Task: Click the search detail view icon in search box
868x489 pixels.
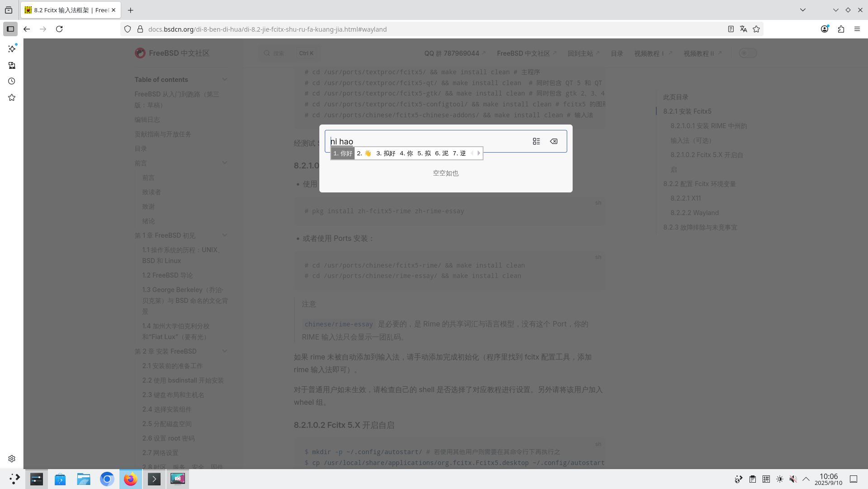Action: pyautogui.click(x=536, y=141)
